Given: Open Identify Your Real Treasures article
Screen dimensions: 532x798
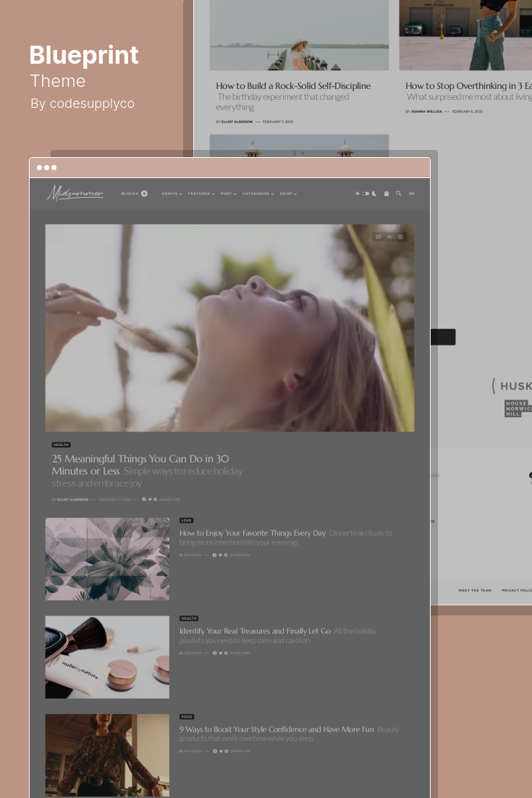Looking at the screenshot, I should coord(255,631).
